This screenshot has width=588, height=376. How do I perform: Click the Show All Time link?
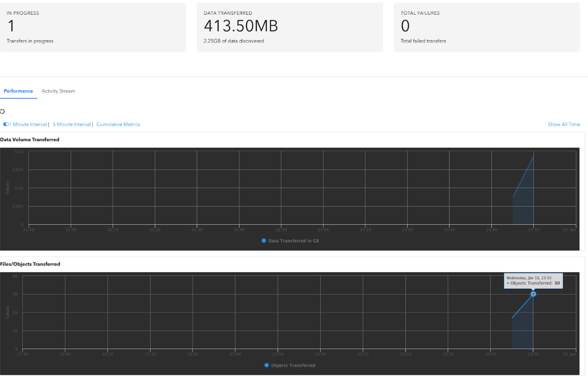tap(563, 124)
